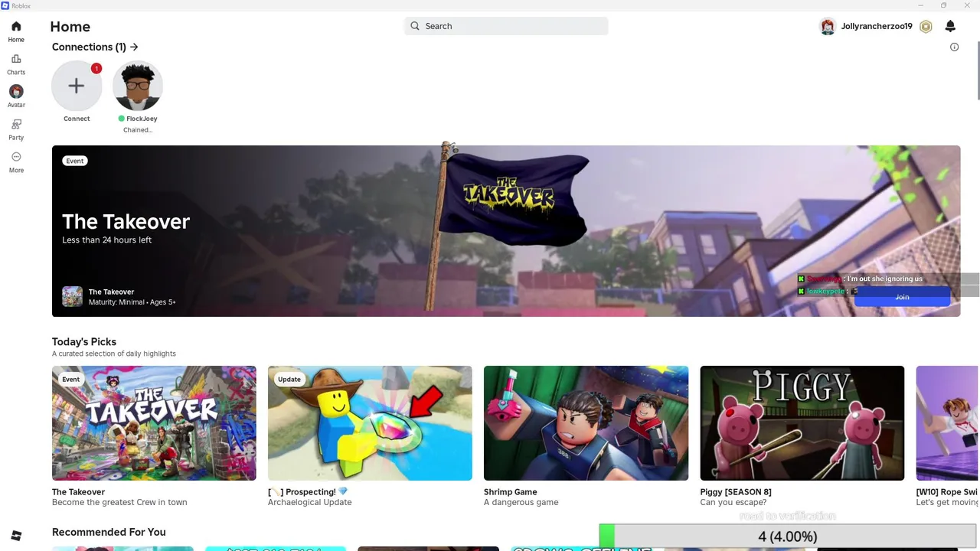Join The Takeover event
This screenshot has width=980, height=551.
tap(902, 297)
